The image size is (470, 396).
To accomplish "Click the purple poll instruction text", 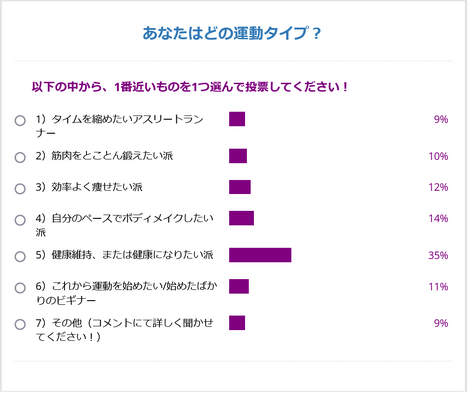I will pyautogui.click(x=190, y=87).
